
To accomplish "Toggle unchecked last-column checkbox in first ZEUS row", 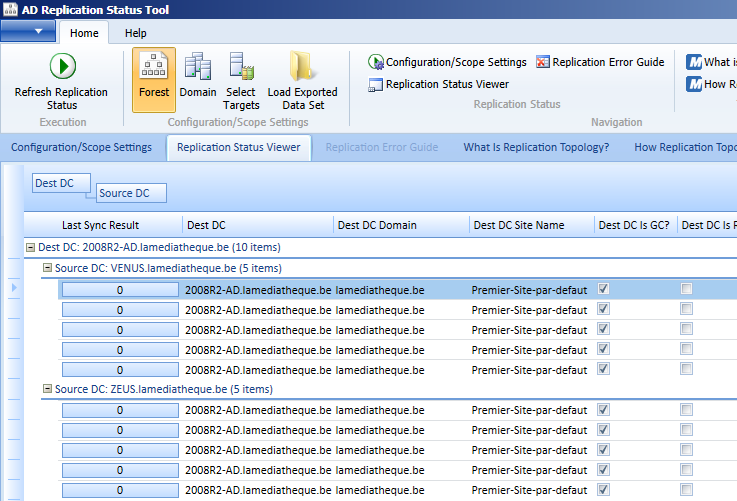I will point(687,409).
